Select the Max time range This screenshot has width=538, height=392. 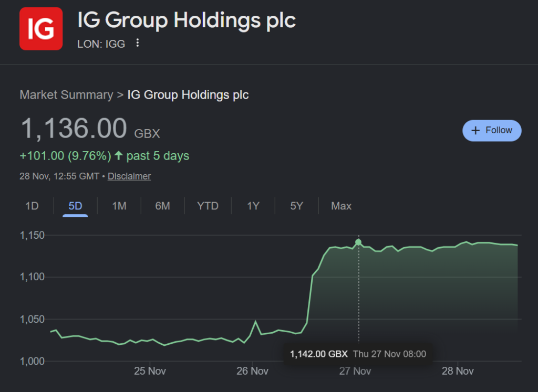341,206
